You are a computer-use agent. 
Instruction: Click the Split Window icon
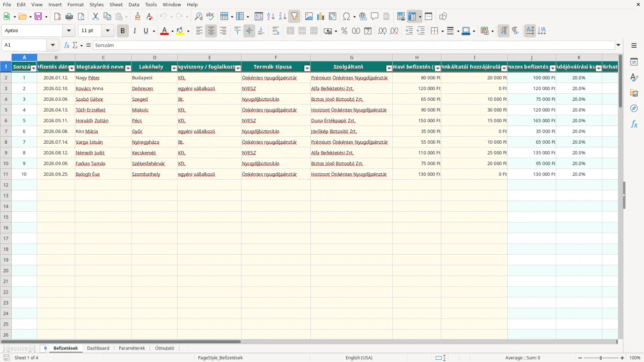point(428,17)
